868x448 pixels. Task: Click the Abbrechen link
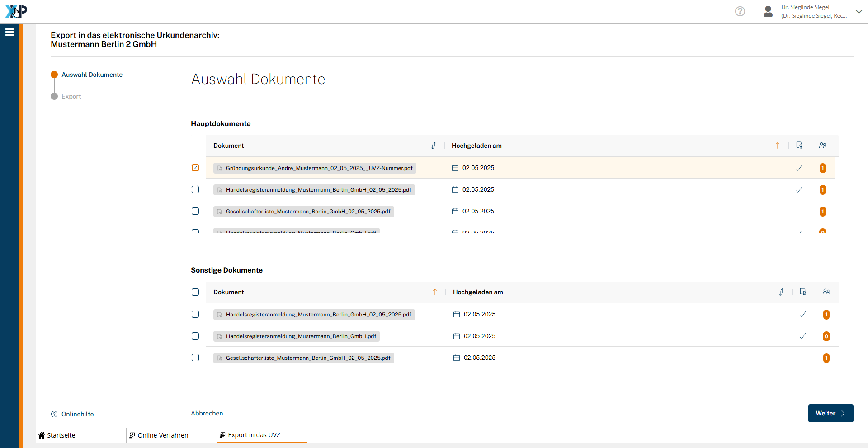point(207,413)
